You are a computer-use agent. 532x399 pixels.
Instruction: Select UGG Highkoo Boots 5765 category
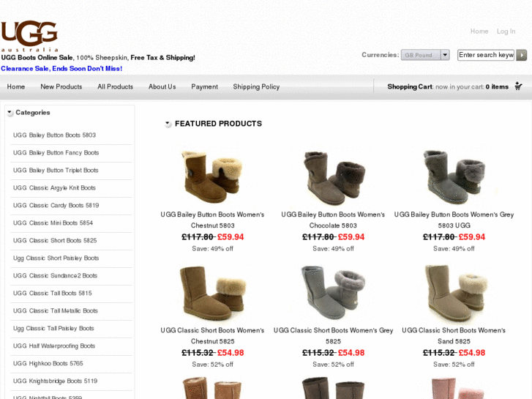(48, 363)
